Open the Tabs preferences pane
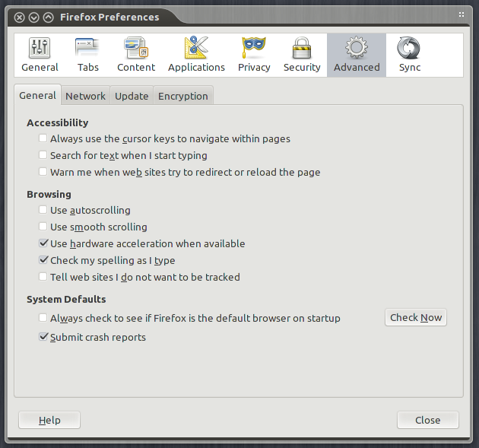The width and height of the screenshot is (479, 448). pyautogui.click(x=87, y=55)
